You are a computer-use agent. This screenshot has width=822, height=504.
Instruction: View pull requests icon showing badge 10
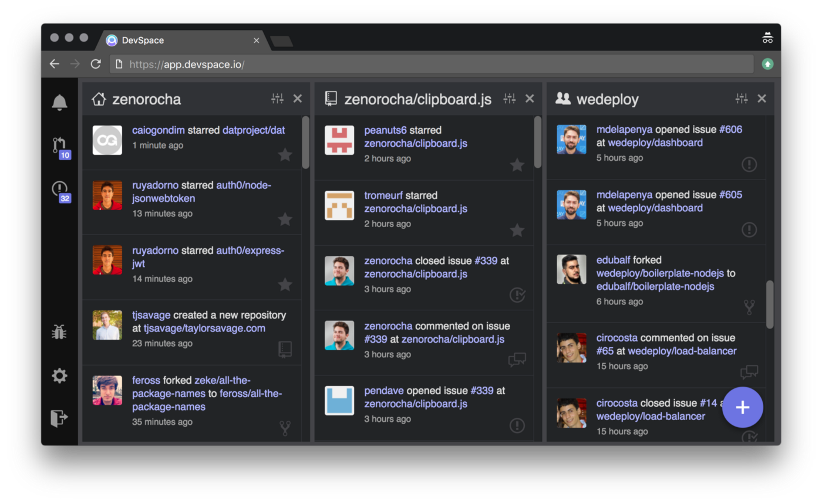[59, 145]
